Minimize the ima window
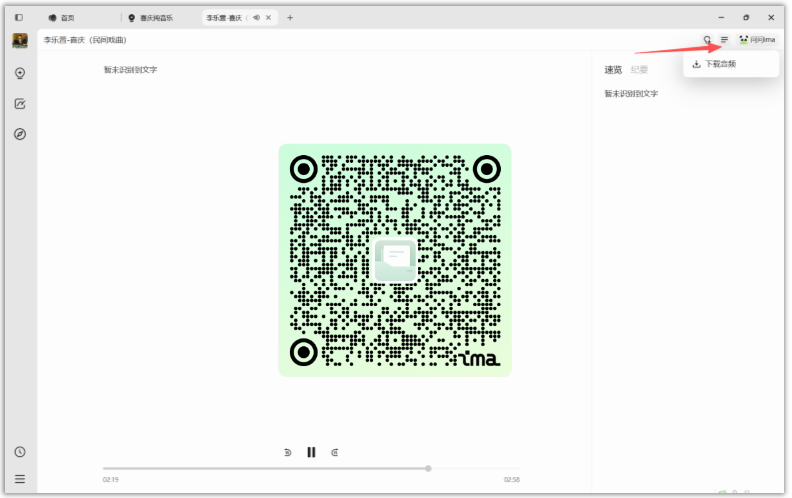This screenshot has width=792, height=498. pos(721,18)
